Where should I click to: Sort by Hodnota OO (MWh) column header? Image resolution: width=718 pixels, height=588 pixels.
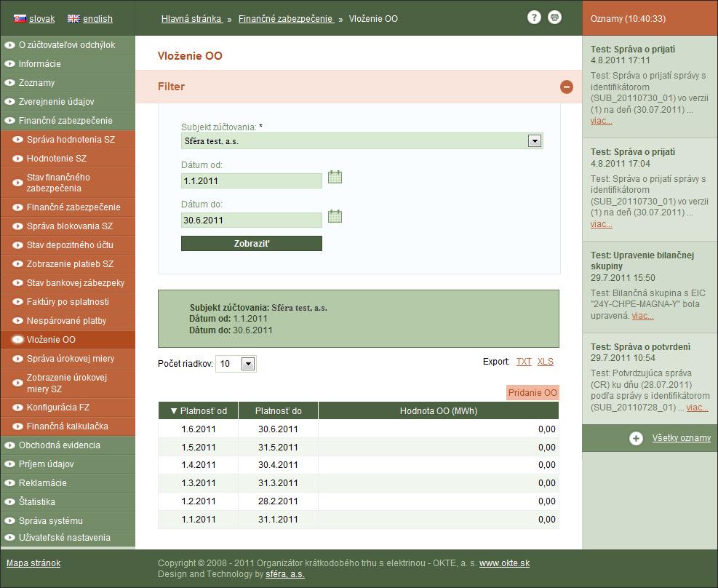(439, 410)
